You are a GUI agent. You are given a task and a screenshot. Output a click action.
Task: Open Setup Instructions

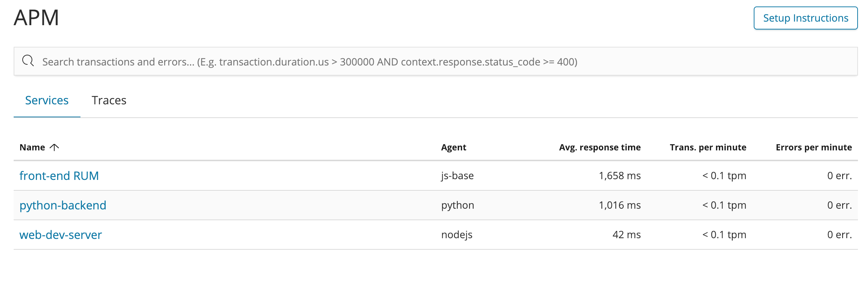pyautogui.click(x=805, y=18)
